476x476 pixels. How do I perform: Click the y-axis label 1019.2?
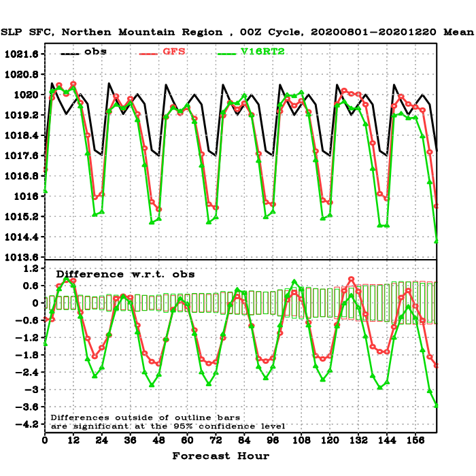pos(22,115)
